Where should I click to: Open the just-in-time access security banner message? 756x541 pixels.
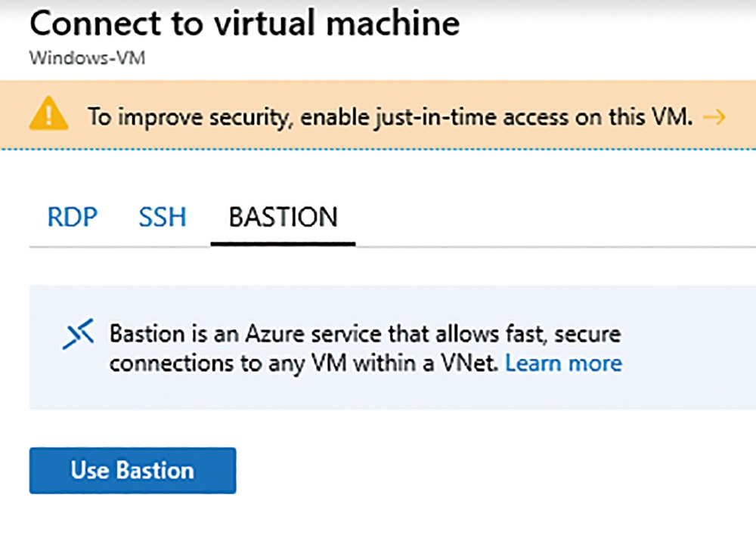(390, 117)
